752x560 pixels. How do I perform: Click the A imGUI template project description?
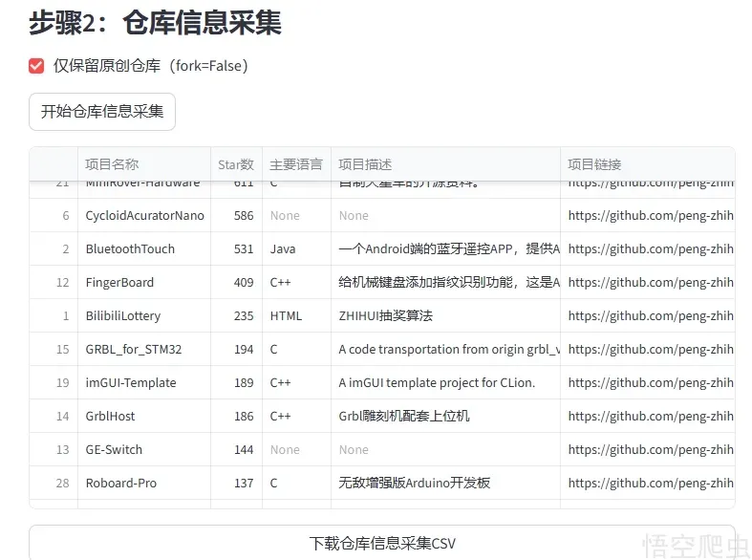(445, 382)
